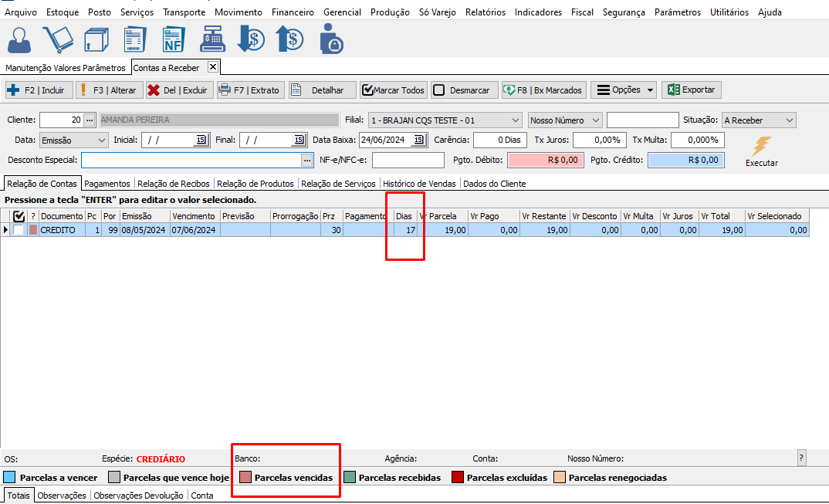Click the lightning bolt Executar icon
Viewport: 829px width, 504px height.
(761, 146)
